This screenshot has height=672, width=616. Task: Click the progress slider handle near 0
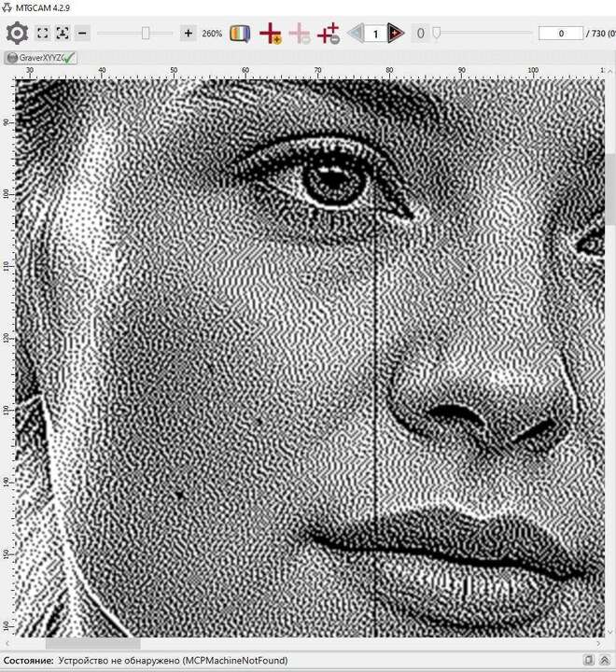(x=436, y=34)
